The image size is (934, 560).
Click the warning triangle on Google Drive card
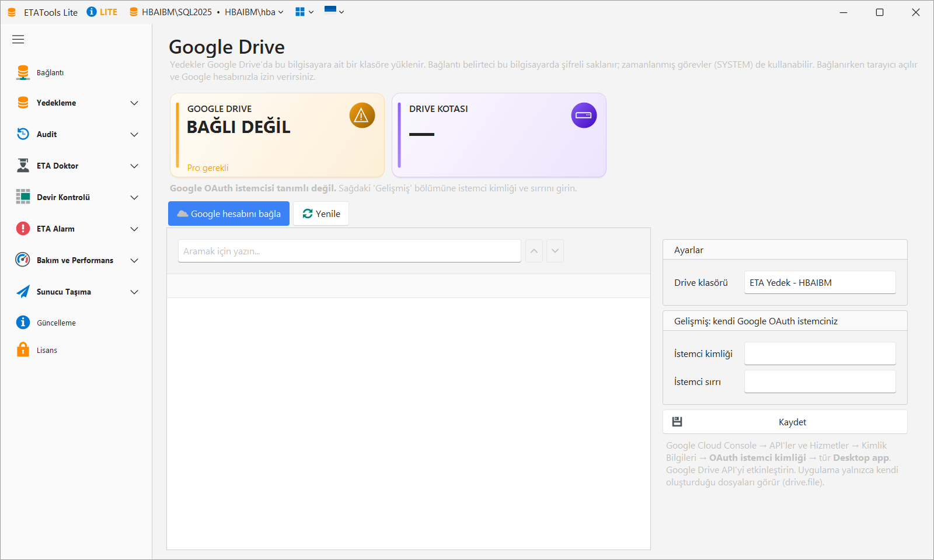coord(362,116)
